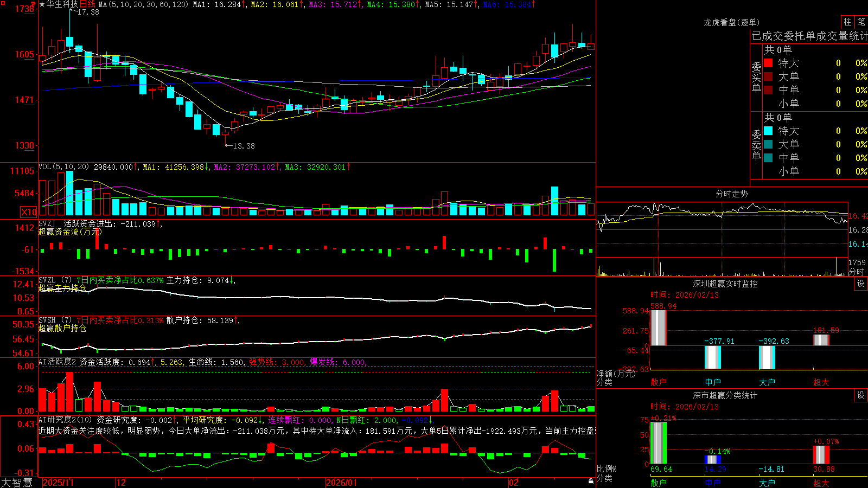Click the dark red 大单 buy-order swatch

point(768,76)
